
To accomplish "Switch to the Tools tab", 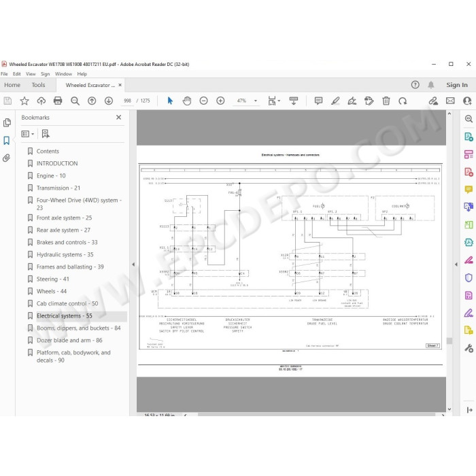I will pyautogui.click(x=38, y=85).
